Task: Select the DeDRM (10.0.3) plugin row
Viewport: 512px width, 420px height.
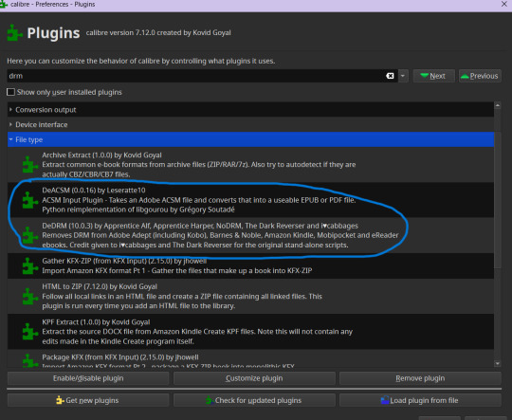Action: 250,235
